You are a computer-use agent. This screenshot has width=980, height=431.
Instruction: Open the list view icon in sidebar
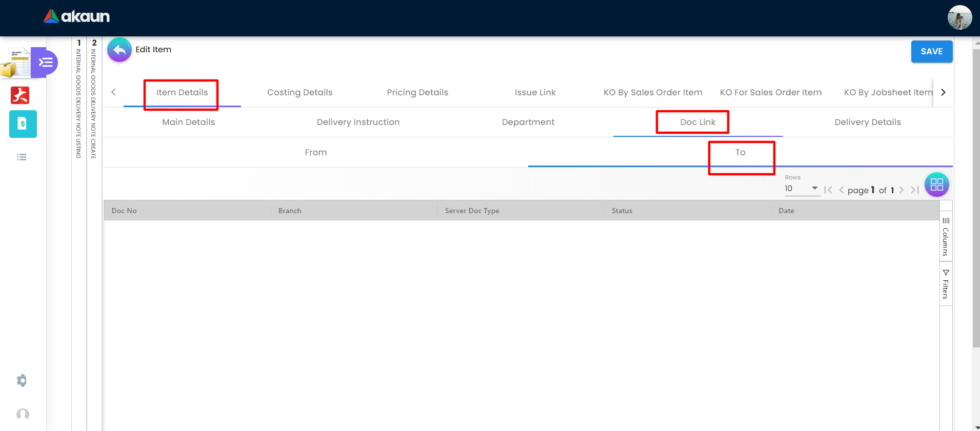[x=22, y=157]
